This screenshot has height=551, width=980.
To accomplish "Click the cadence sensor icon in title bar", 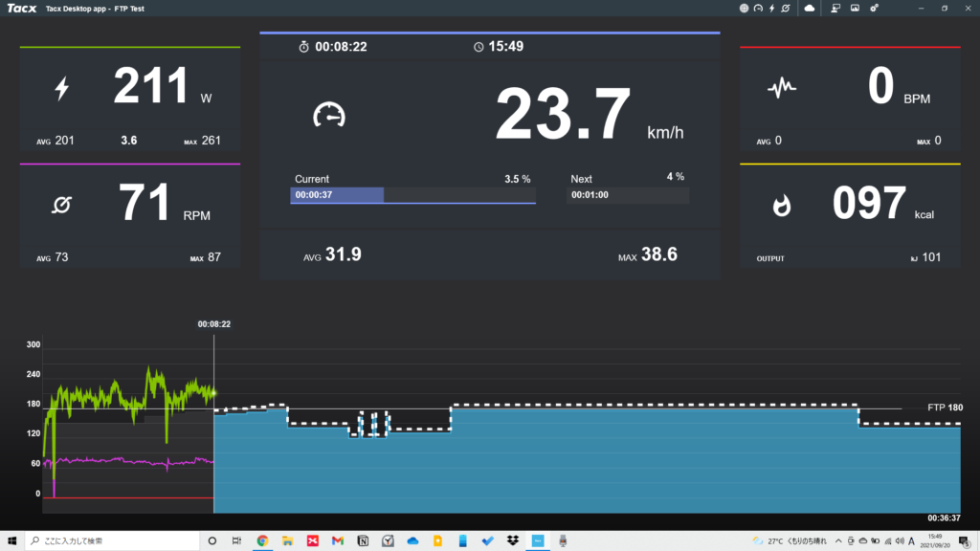I will [786, 8].
